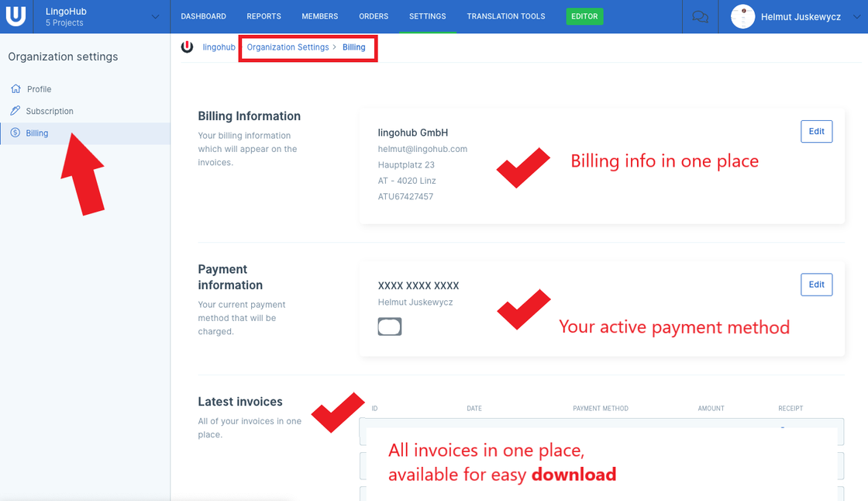
Task: Open the chat messages icon
Action: [x=701, y=16]
